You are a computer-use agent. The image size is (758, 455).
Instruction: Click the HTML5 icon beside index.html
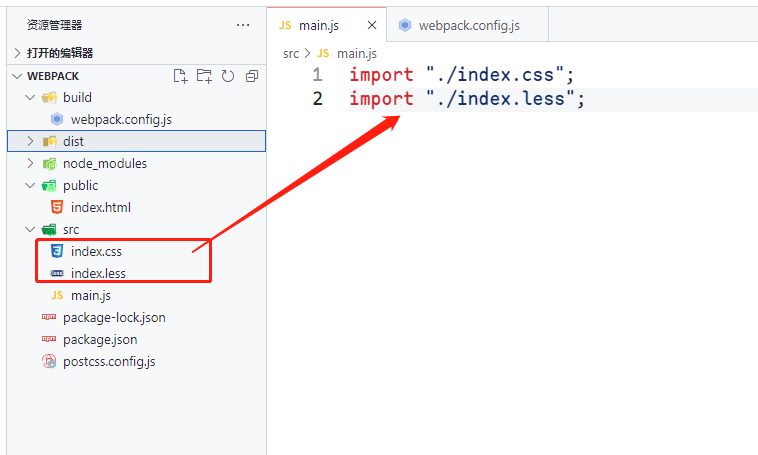coord(57,207)
